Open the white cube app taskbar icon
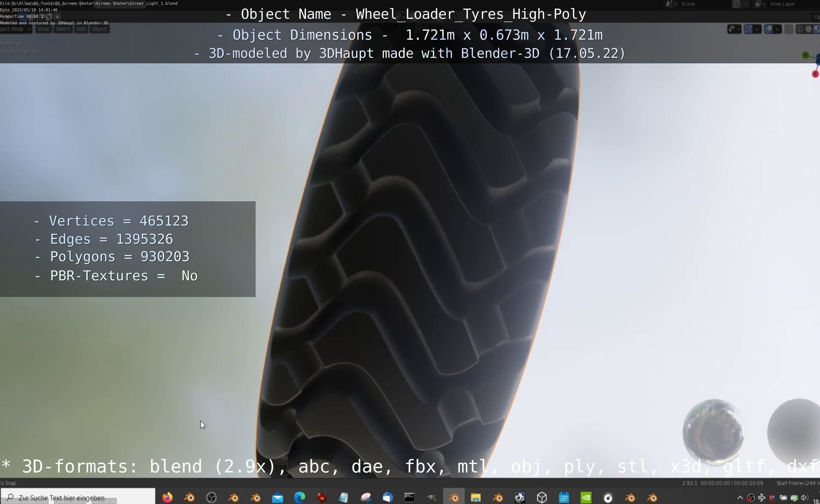 [x=542, y=497]
